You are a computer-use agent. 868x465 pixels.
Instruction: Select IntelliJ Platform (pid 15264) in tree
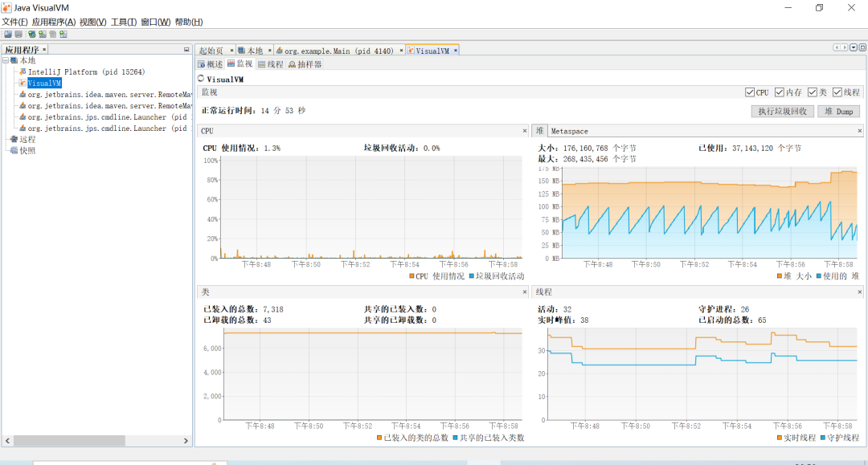point(86,72)
